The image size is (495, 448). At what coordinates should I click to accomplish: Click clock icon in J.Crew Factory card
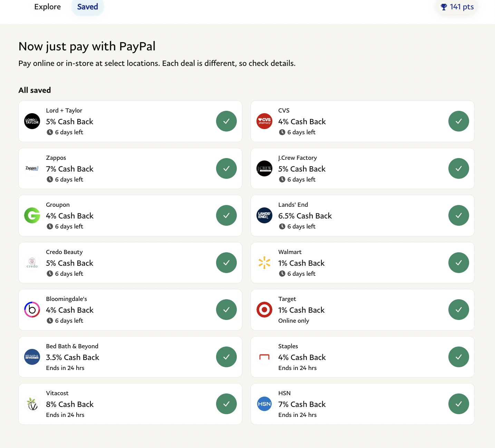click(282, 179)
